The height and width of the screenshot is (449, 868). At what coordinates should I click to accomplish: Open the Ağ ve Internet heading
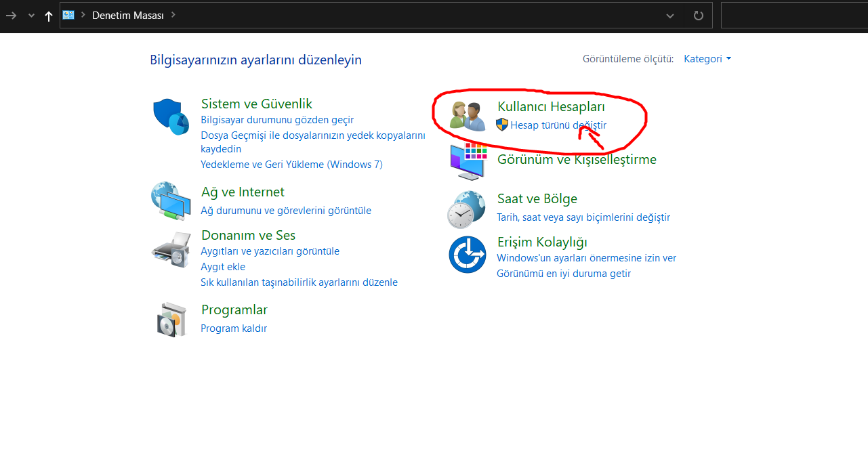[x=243, y=192]
